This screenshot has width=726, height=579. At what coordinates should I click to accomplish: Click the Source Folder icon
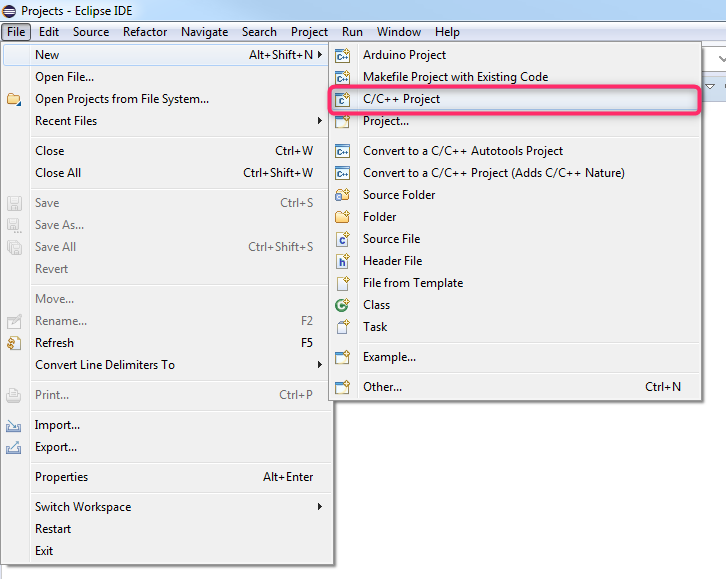[x=343, y=195]
